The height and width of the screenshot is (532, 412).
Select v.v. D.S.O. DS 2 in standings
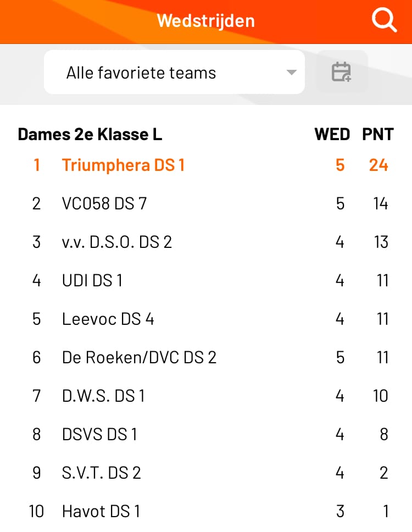206,242
